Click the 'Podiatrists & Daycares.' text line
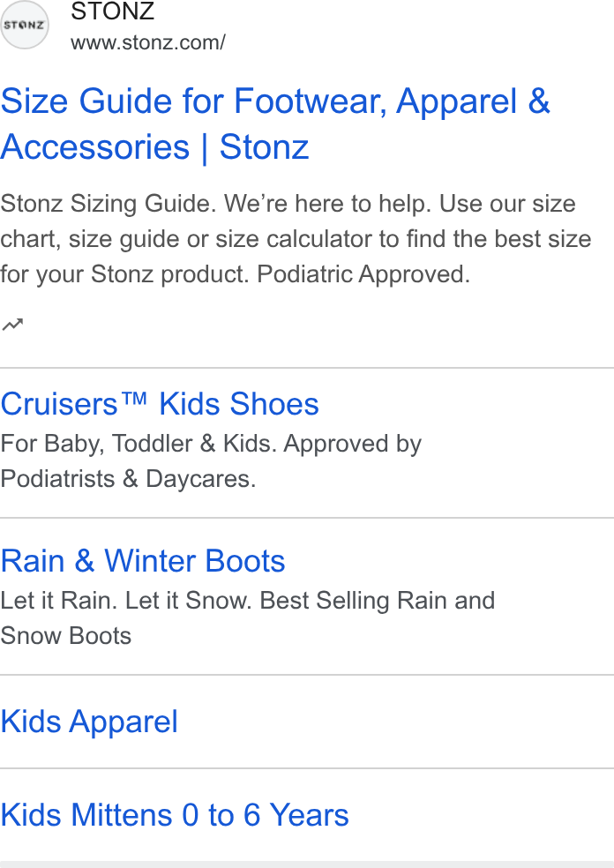614x868 pixels. [x=128, y=479]
